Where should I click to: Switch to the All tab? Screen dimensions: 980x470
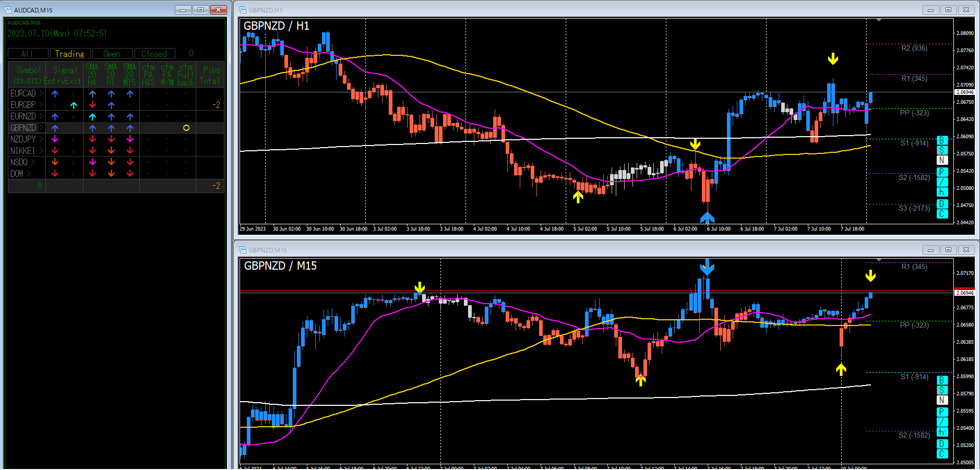[x=28, y=54]
